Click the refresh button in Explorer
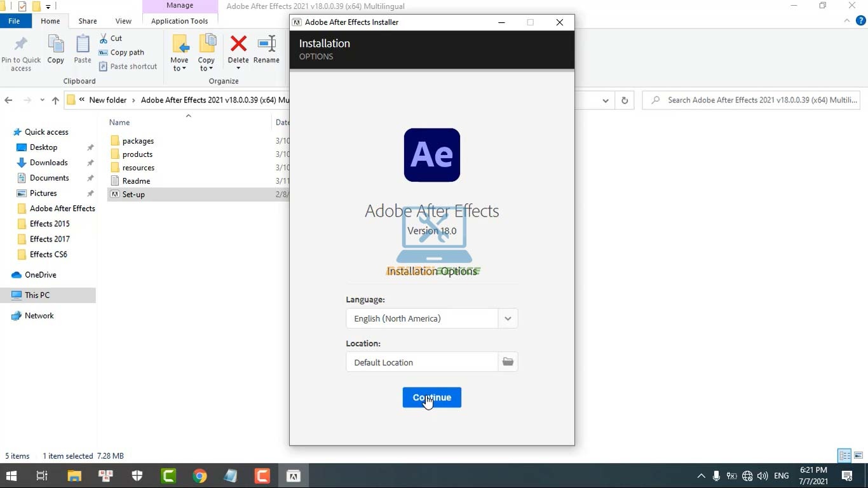868x488 pixels. point(625,100)
